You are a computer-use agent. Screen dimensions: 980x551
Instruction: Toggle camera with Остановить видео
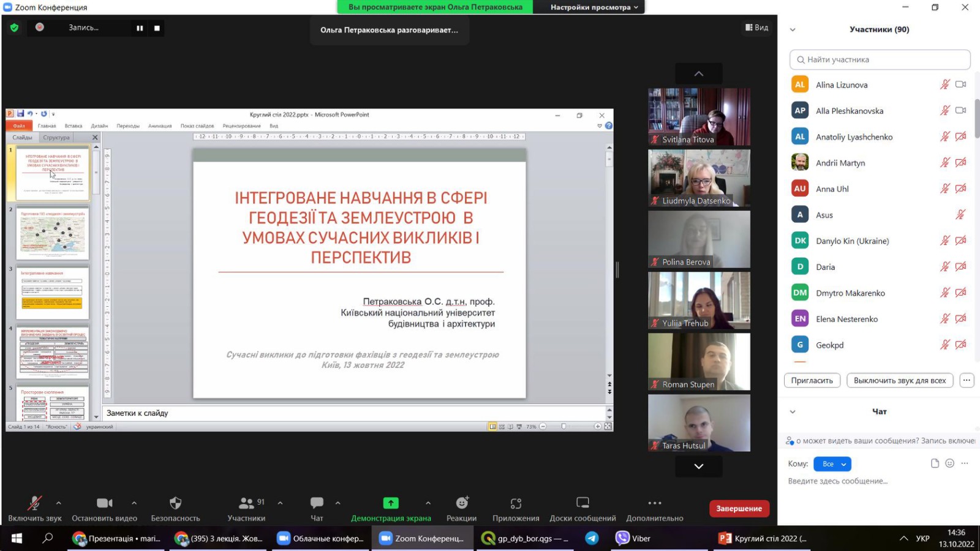click(x=104, y=503)
